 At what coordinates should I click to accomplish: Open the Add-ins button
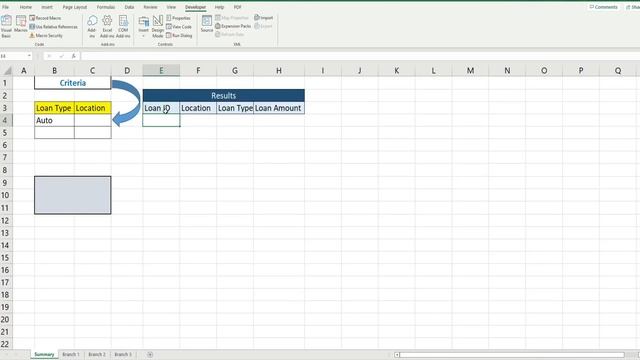tap(92, 27)
